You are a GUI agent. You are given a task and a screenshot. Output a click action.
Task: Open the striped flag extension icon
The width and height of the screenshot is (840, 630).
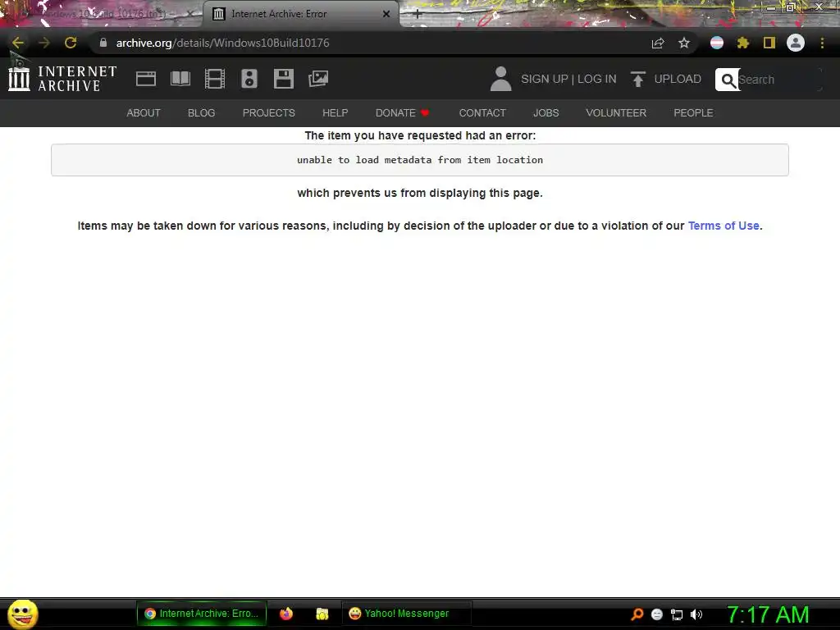coord(717,43)
